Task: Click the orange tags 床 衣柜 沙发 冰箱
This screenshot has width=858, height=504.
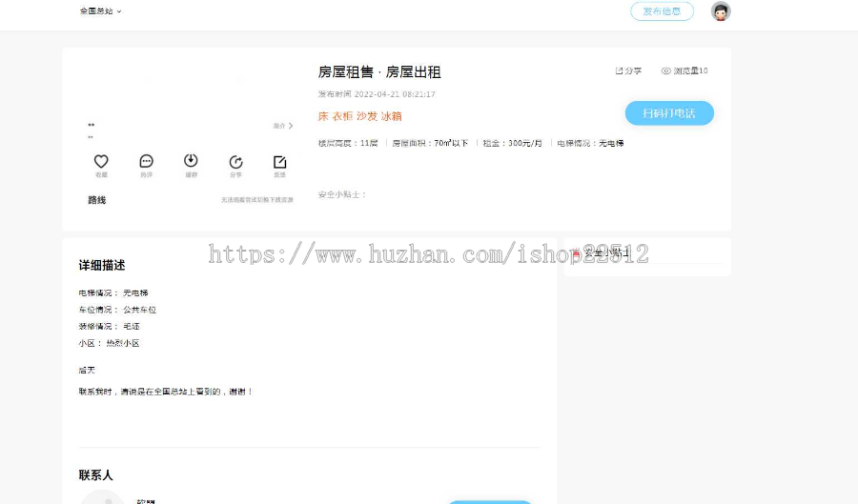Action: [360, 116]
